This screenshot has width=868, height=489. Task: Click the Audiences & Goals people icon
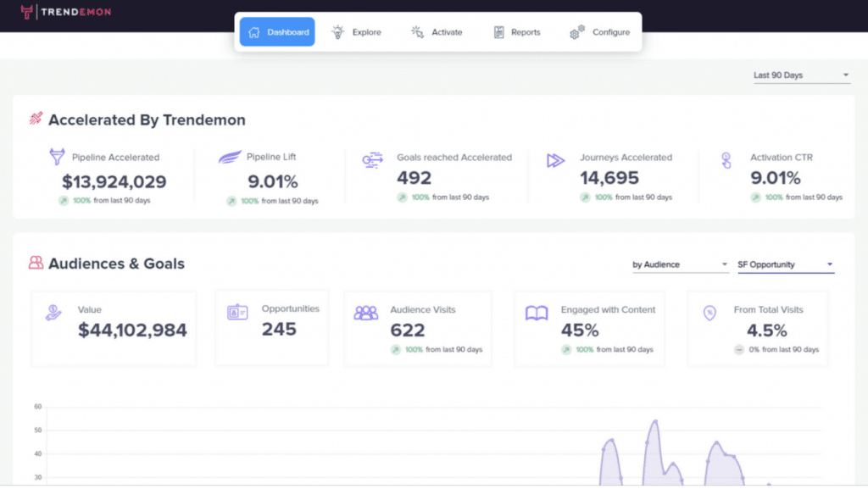click(x=36, y=262)
